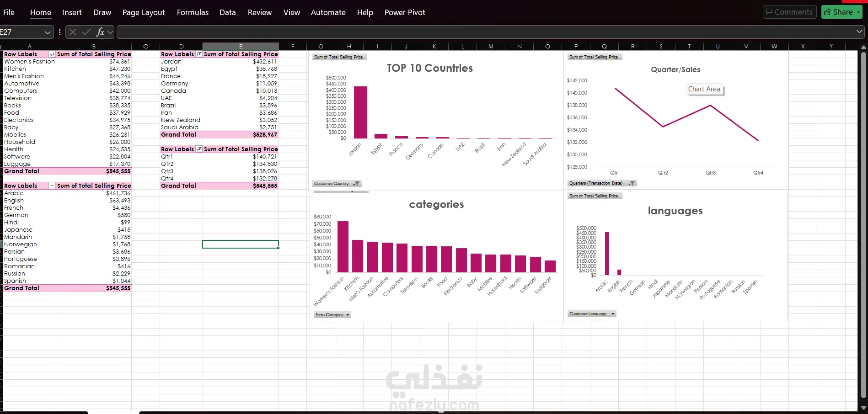Open the Power Pivot tab
The image size is (868, 414).
tap(405, 12)
